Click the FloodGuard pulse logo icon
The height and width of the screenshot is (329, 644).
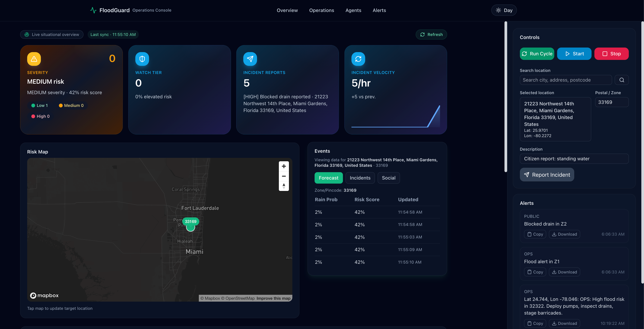[x=93, y=10]
